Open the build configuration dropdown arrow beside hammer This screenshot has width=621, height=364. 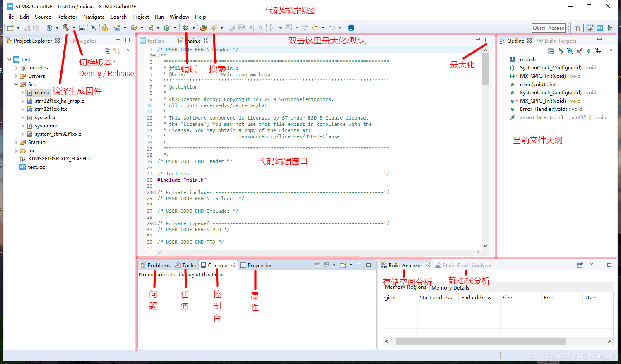point(74,28)
